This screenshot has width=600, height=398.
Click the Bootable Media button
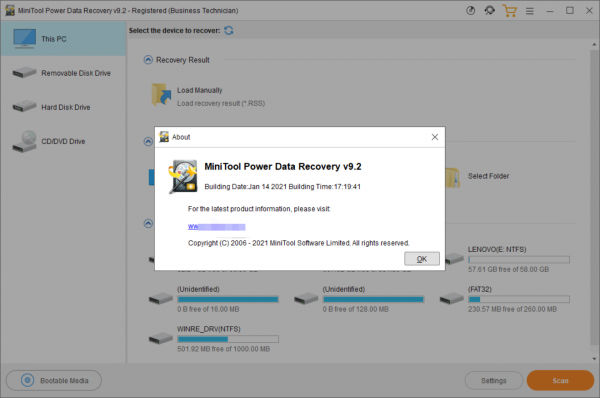pyautogui.click(x=54, y=380)
